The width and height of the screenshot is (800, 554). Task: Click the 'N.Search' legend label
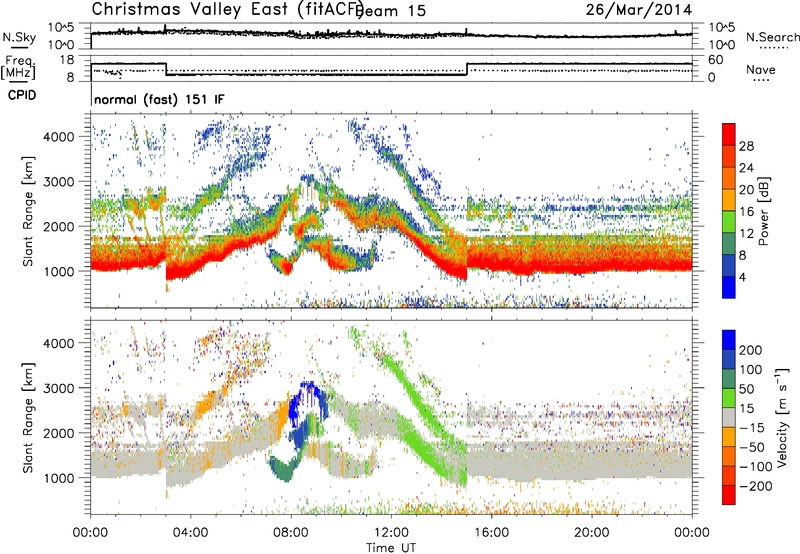tap(772, 37)
